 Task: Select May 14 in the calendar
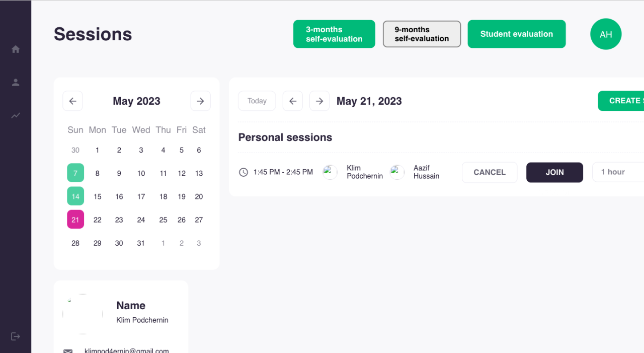pos(75,196)
